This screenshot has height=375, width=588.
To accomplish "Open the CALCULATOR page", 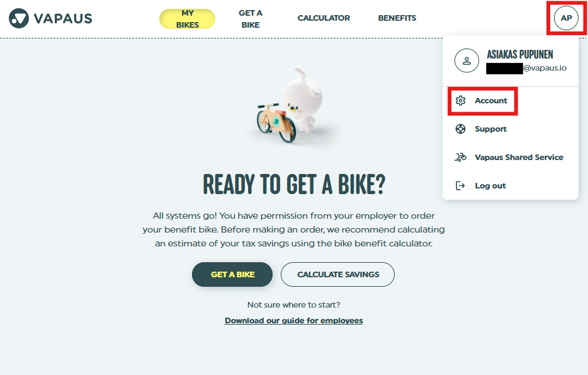I will [x=324, y=18].
